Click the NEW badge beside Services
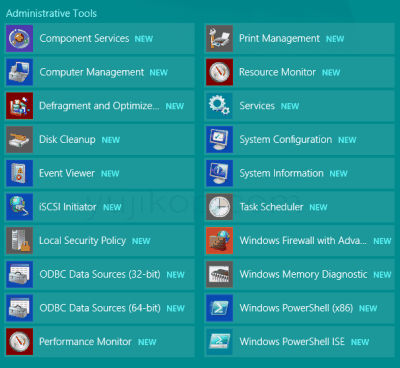 tap(290, 106)
